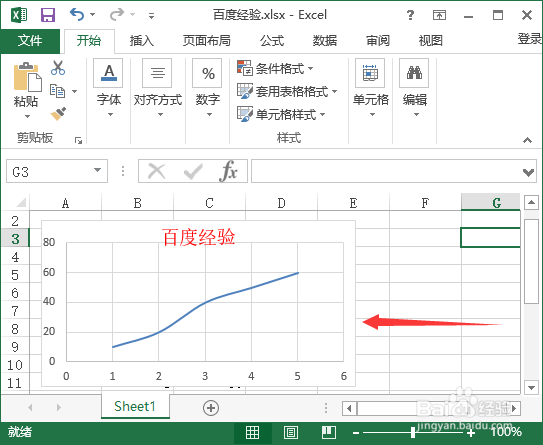The width and height of the screenshot is (543, 445).
Task: Open the 文件 menu
Action: pyautogui.click(x=30, y=41)
